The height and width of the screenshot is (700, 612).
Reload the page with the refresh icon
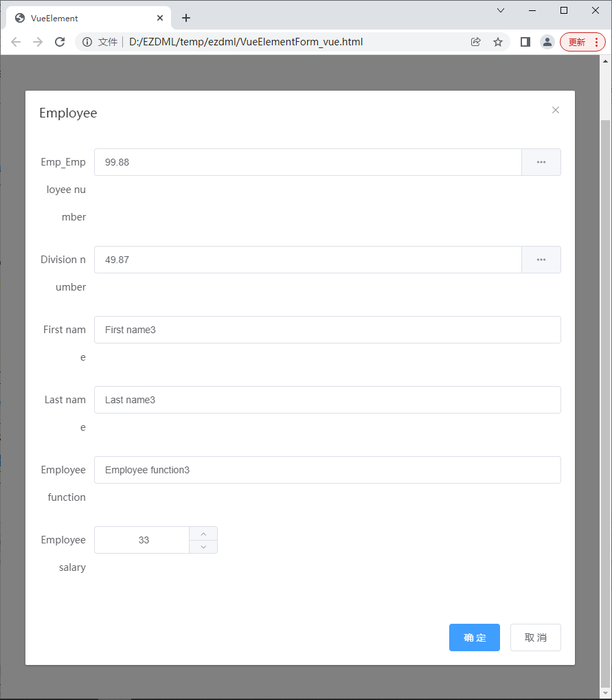60,42
